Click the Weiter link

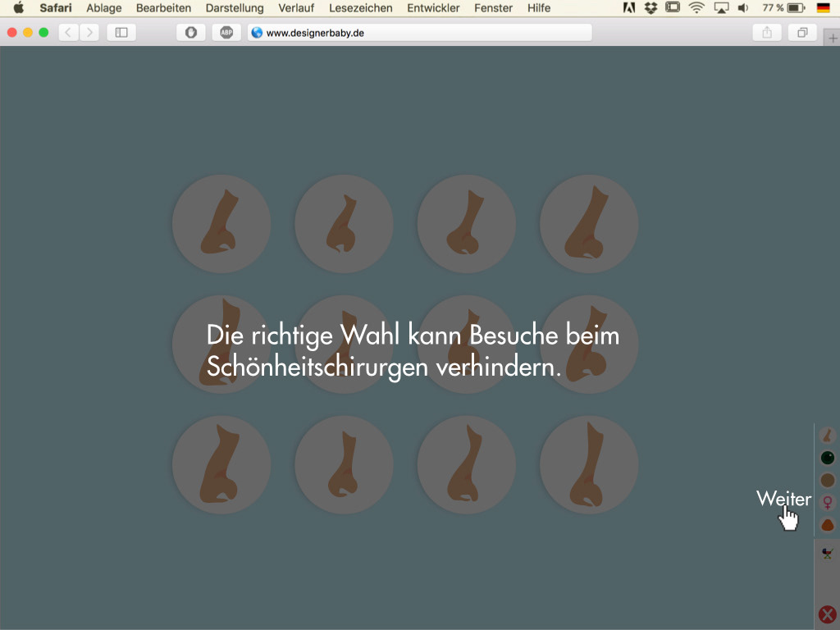click(x=783, y=499)
